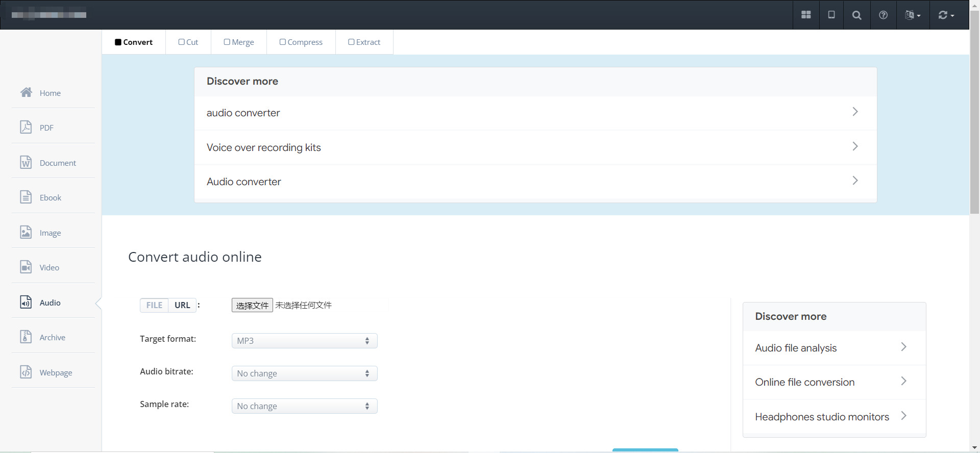This screenshot has height=453, width=980.
Task: Click the Video camera file icon
Action: 26,267
